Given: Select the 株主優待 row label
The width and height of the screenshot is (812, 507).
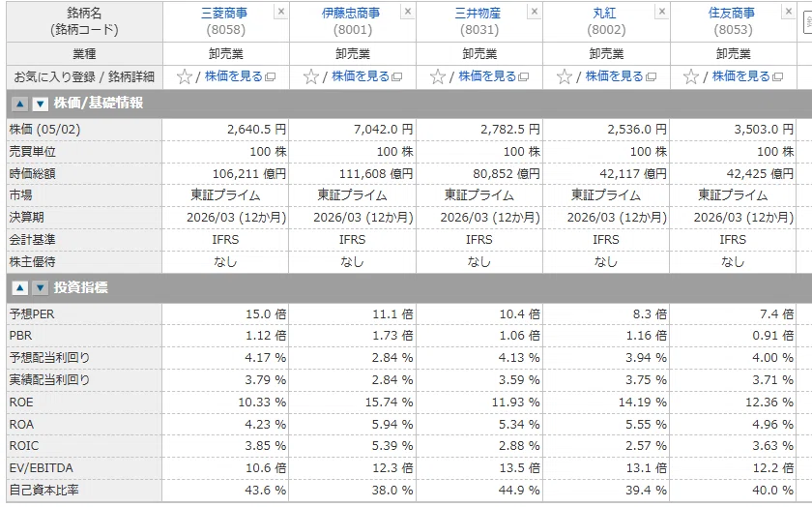Looking at the screenshot, I should point(32,262).
